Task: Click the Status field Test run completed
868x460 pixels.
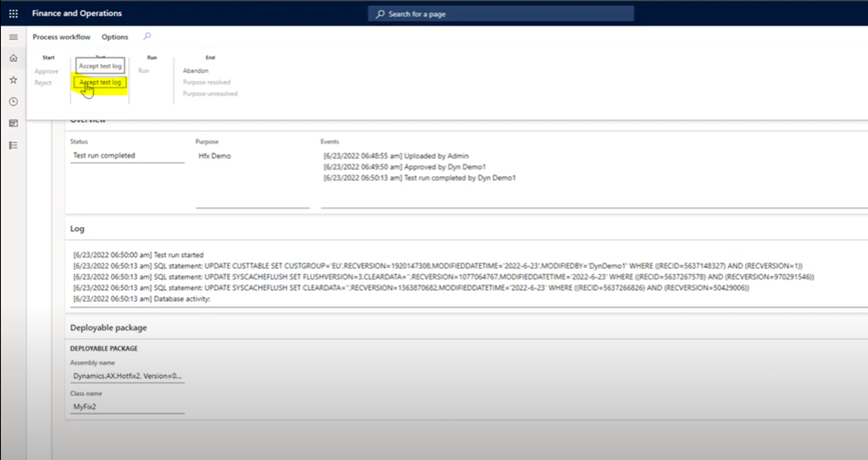Action: 127,156
